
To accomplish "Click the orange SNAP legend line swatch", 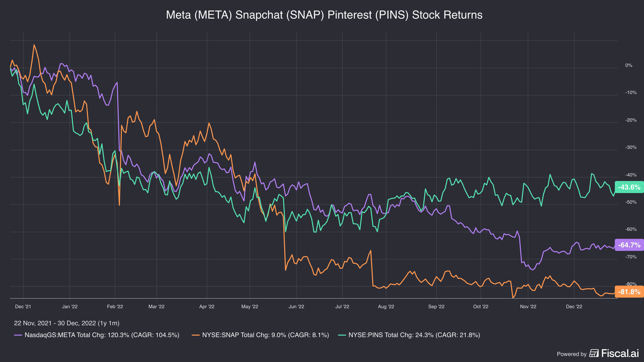I will point(196,335).
